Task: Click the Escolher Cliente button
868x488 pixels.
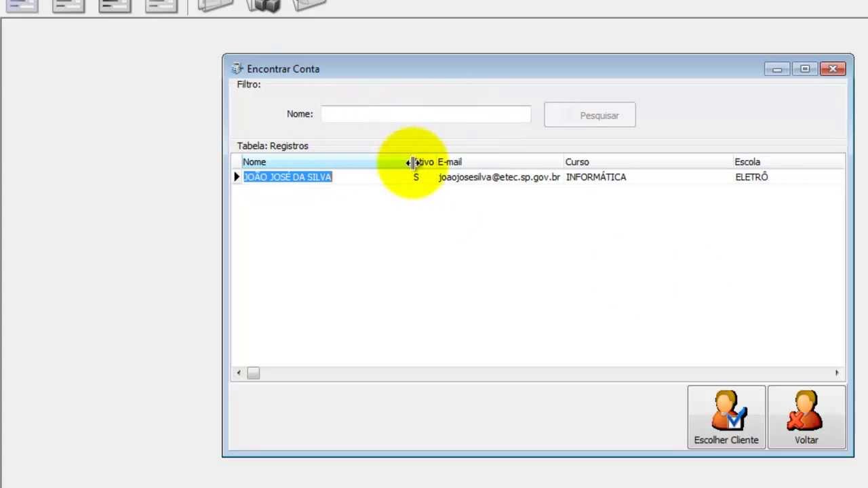Action: (x=726, y=418)
